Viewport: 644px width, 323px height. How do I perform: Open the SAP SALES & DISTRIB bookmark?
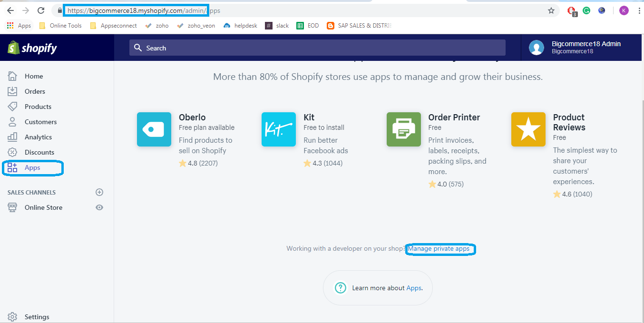coord(359,26)
